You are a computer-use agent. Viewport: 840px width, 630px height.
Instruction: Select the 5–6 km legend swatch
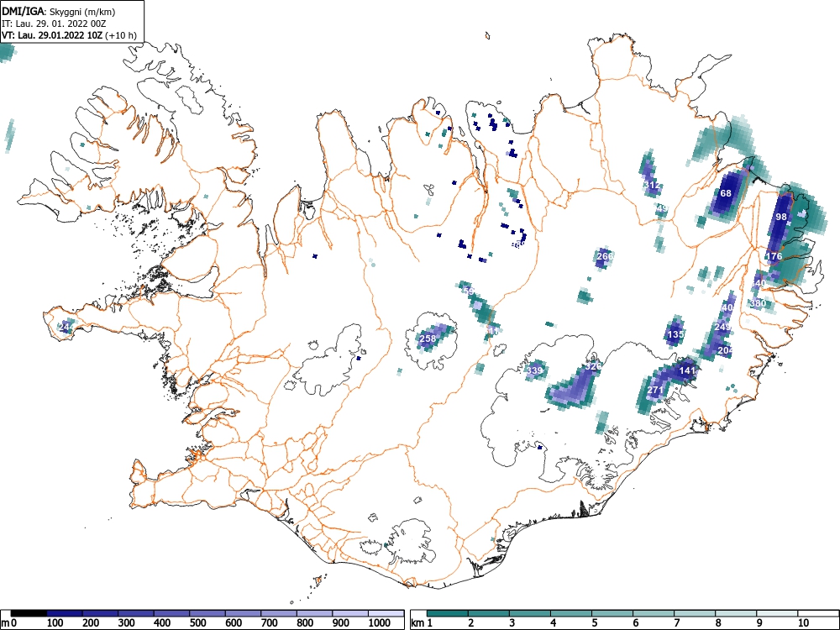[613, 613]
